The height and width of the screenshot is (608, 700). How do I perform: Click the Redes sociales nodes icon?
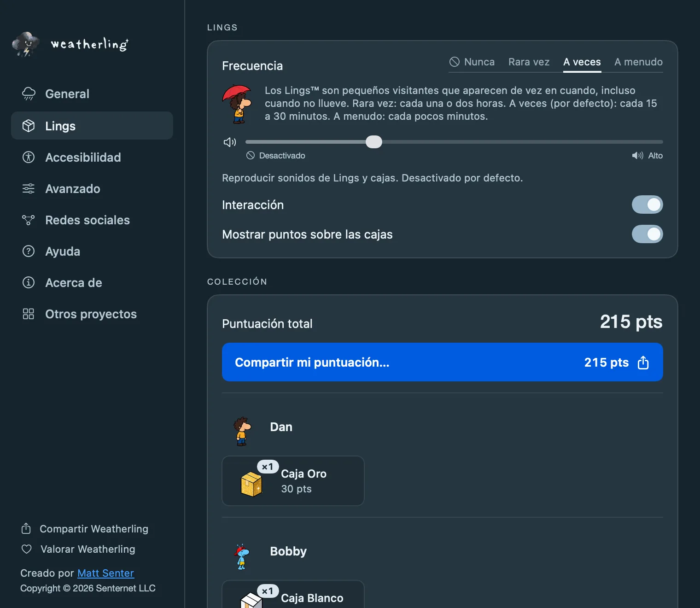(29, 220)
